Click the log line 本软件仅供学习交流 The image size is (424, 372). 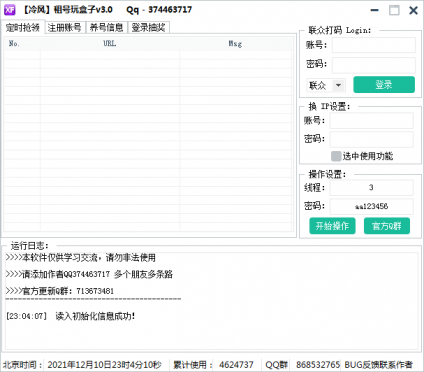[81, 258]
